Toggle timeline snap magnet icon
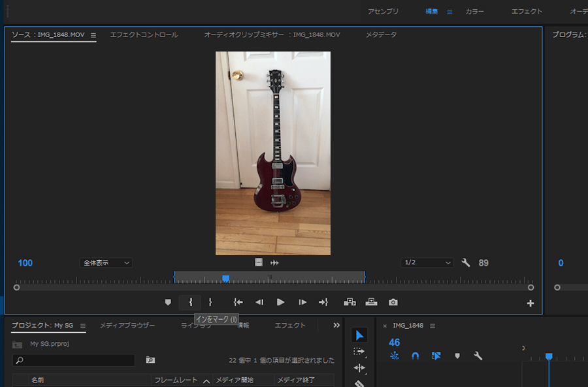Viewport: 588px width, 387px height. pos(415,356)
